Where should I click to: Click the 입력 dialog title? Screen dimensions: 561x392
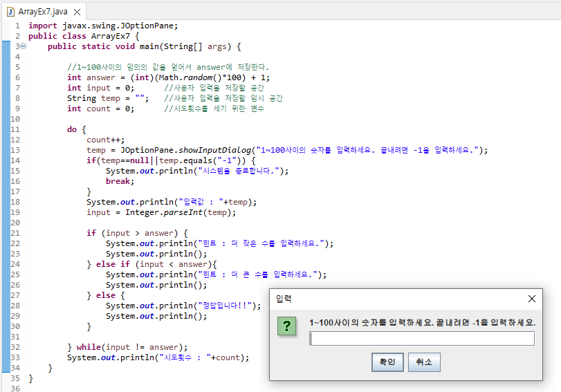click(x=284, y=299)
